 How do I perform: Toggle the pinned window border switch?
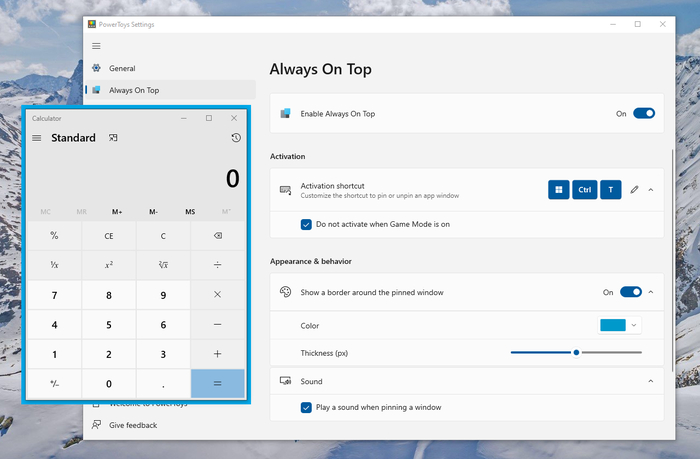631,292
